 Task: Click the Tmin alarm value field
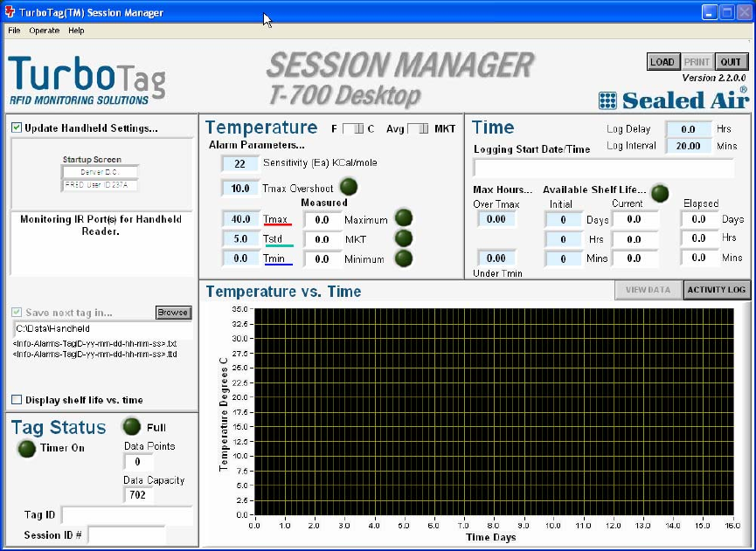click(240, 258)
